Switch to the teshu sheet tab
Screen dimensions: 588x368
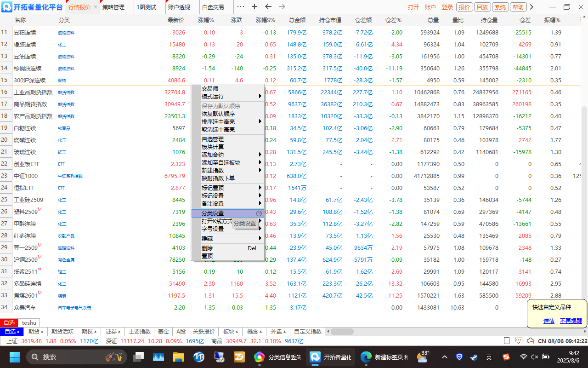(x=29, y=323)
